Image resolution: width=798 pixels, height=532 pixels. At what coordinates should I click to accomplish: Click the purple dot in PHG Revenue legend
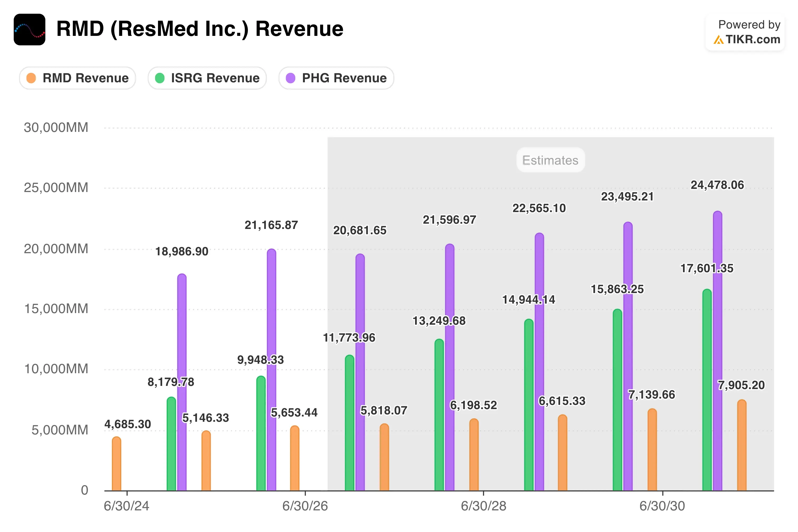click(291, 78)
